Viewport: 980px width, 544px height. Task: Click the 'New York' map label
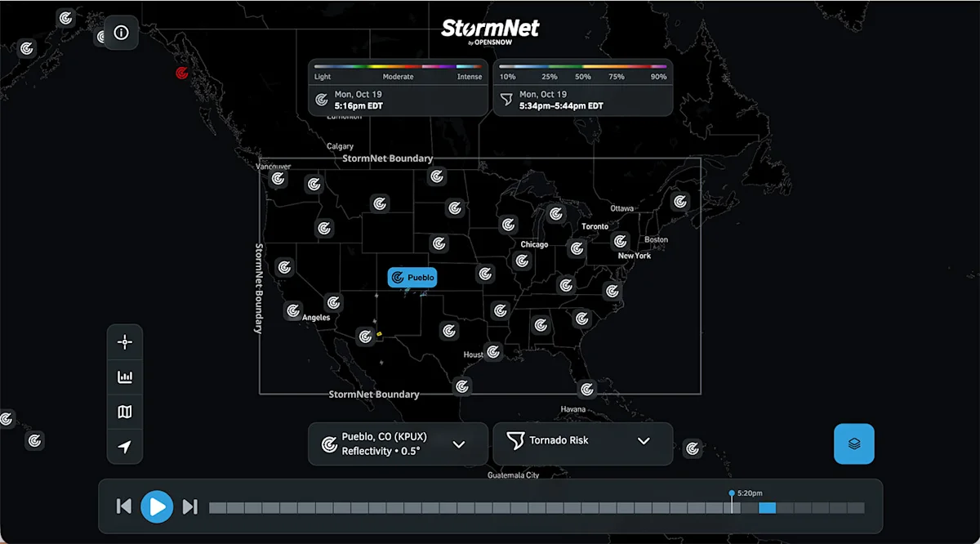[635, 256]
